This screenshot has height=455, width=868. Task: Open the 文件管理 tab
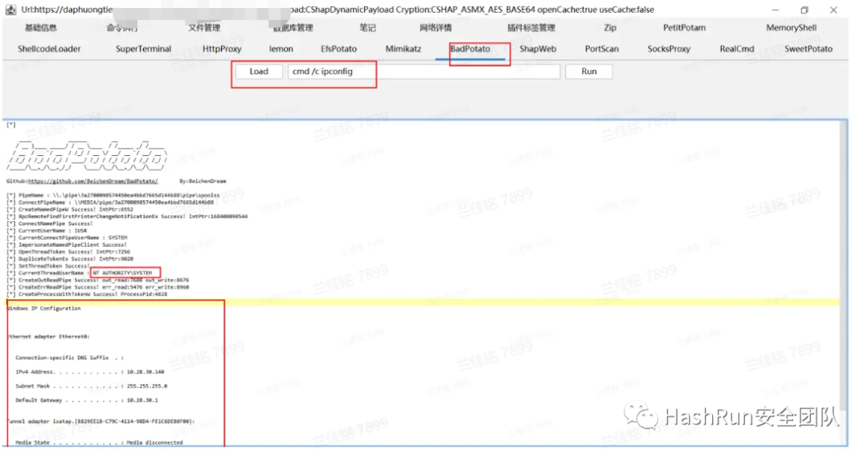(203, 27)
